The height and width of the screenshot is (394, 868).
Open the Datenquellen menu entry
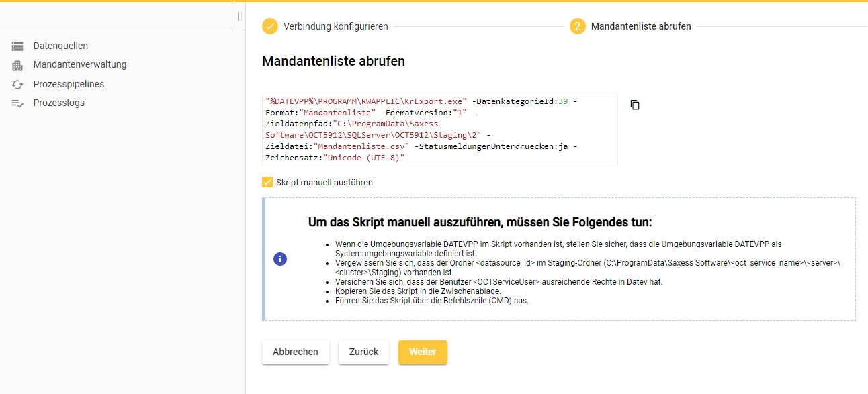60,46
